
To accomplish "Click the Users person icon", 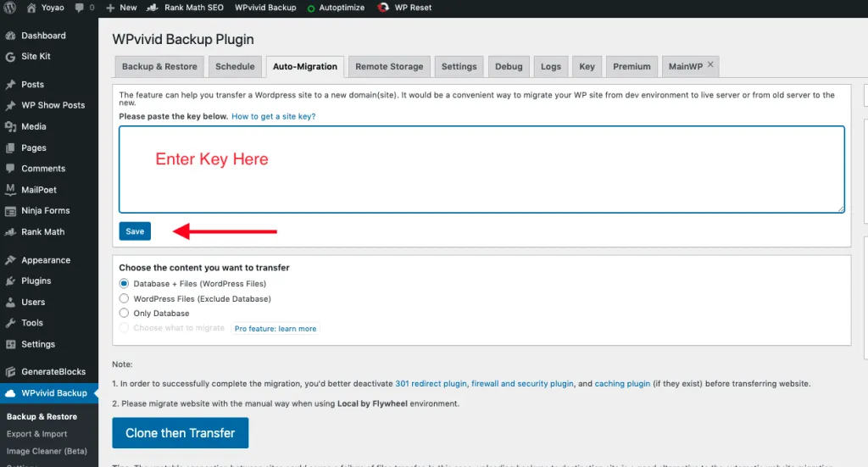I will [10, 302].
